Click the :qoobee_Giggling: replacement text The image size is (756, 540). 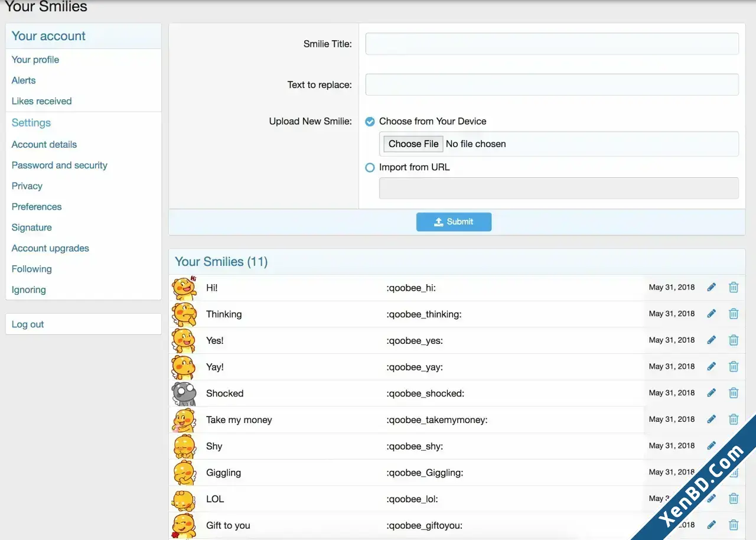click(x=425, y=473)
